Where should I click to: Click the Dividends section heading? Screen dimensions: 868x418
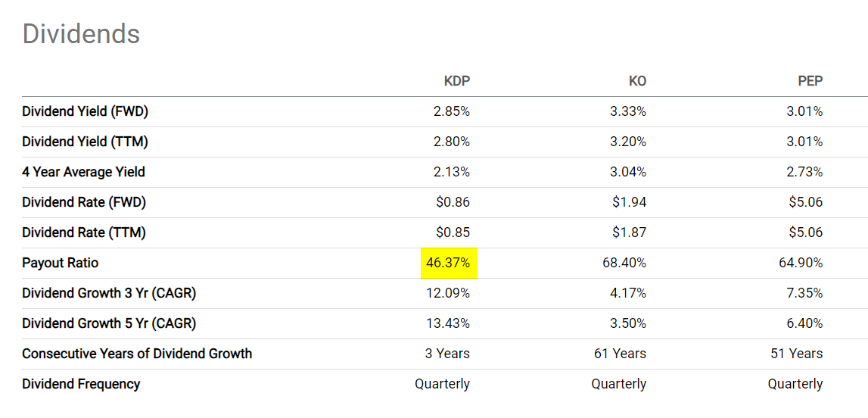(x=81, y=34)
